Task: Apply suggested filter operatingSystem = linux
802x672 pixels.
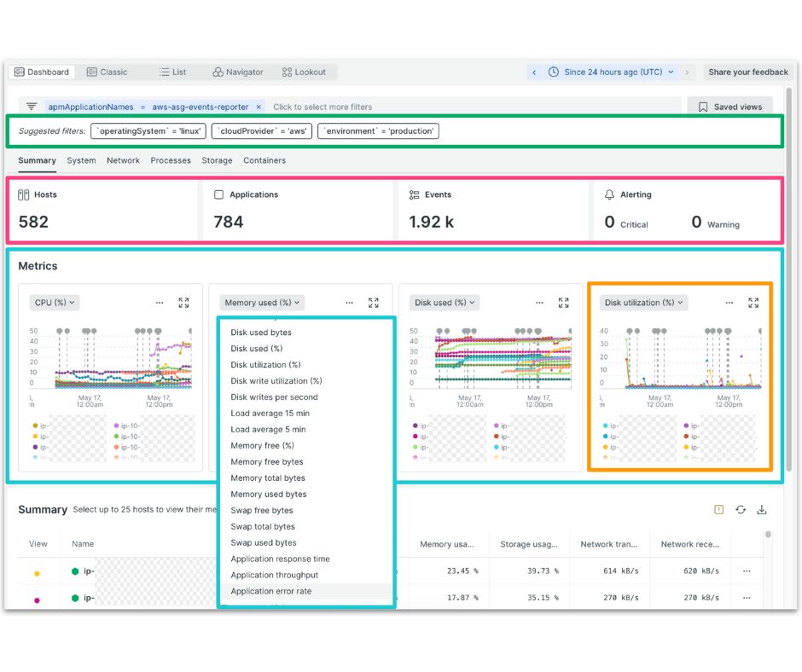Action: 148,131
